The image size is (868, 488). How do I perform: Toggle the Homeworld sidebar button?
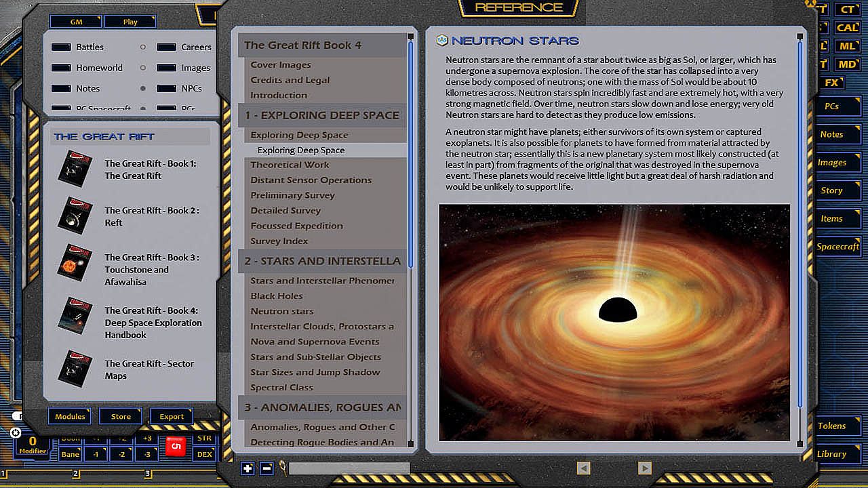61,68
